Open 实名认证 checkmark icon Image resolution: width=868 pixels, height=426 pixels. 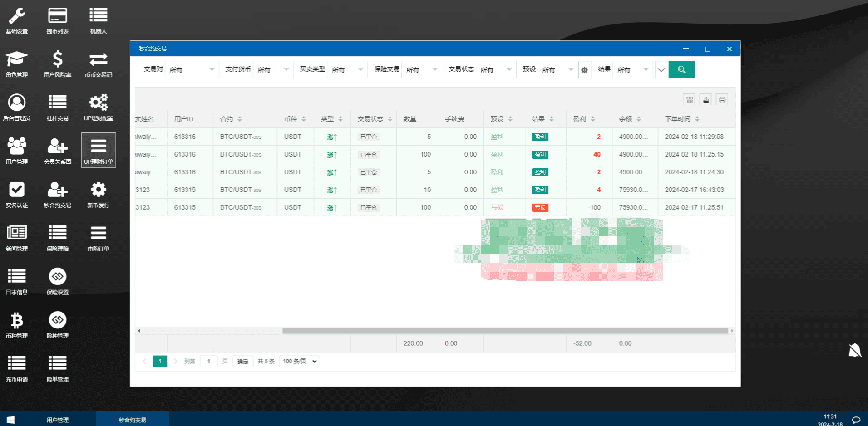pos(17,190)
